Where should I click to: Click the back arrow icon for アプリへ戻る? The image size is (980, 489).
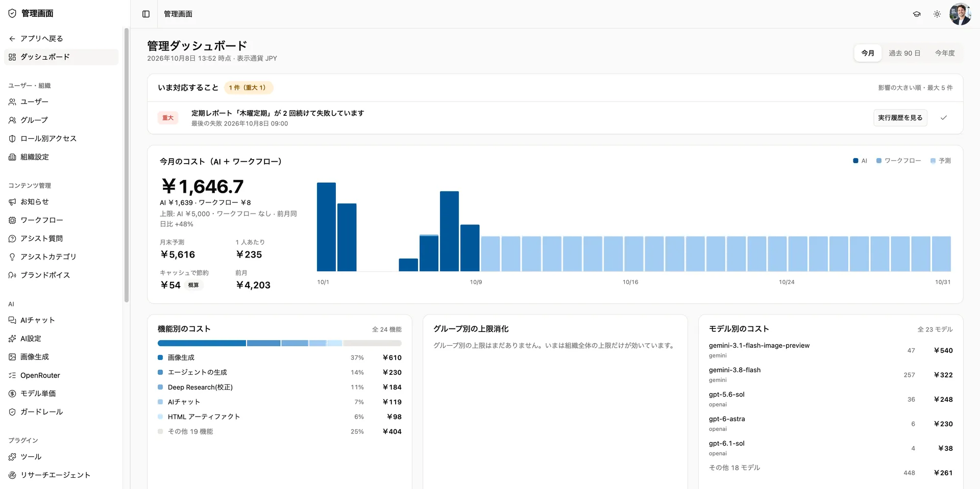(12, 39)
